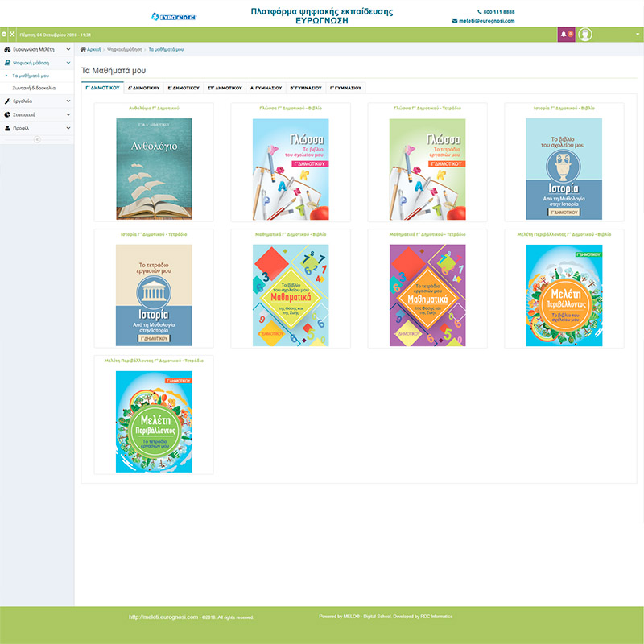Click the meleti@eurognosi.com email link
This screenshot has height=644, width=644.
click(486, 20)
